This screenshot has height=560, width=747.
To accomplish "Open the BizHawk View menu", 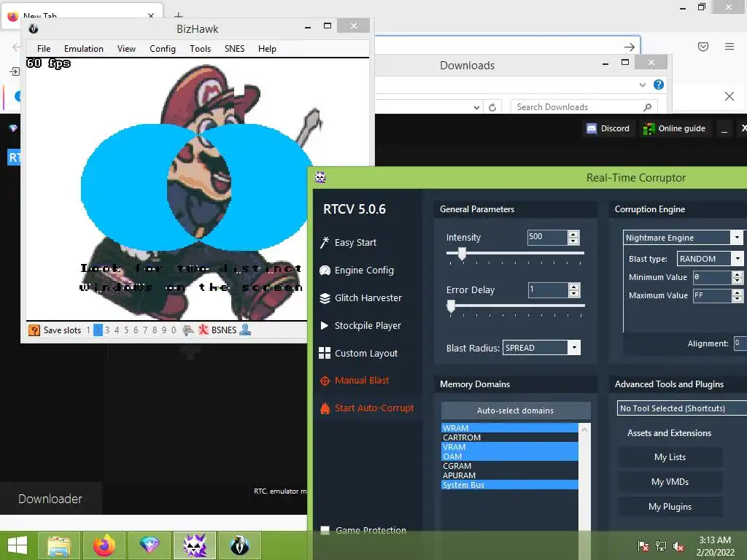I will pyautogui.click(x=127, y=49).
